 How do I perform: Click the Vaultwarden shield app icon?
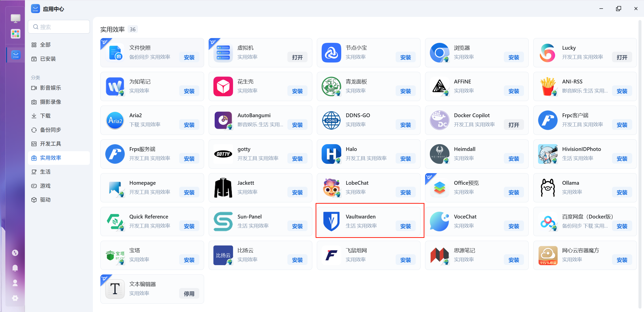[x=331, y=222]
